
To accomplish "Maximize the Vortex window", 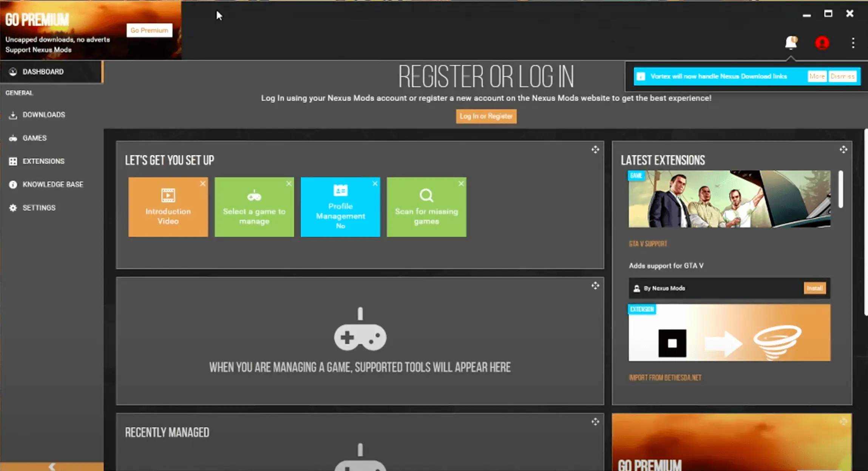I will tap(828, 14).
